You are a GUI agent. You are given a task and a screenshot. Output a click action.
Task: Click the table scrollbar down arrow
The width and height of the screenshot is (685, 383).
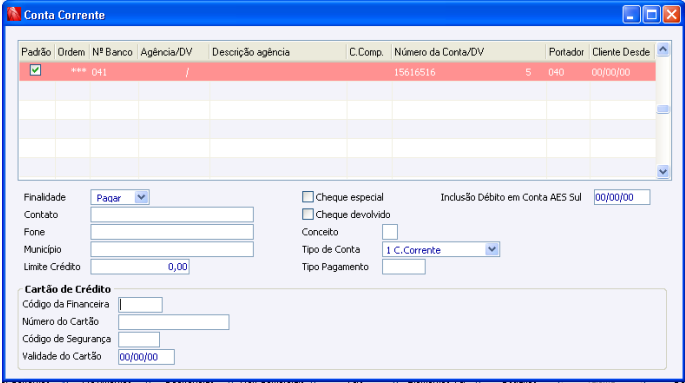pos(663,172)
